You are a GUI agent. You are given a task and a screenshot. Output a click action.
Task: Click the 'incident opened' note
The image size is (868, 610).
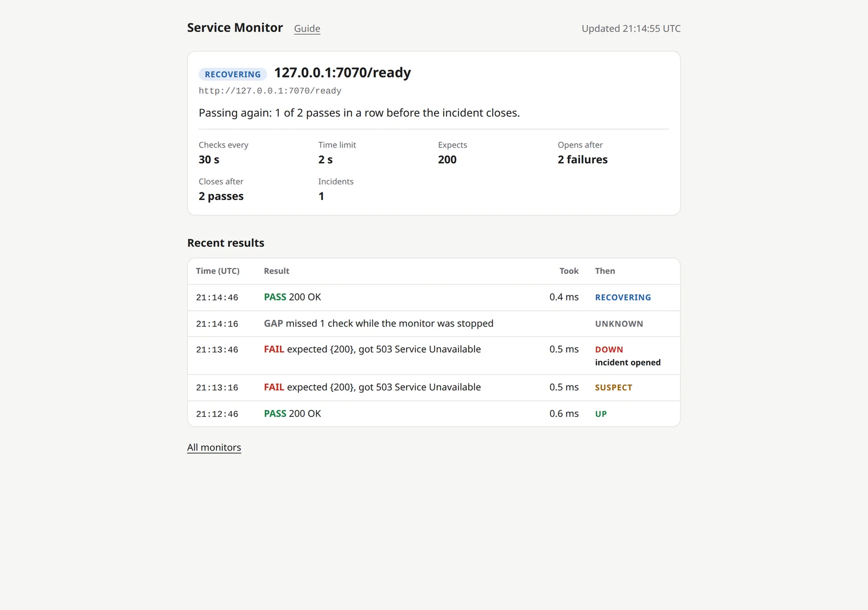click(x=628, y=363)
